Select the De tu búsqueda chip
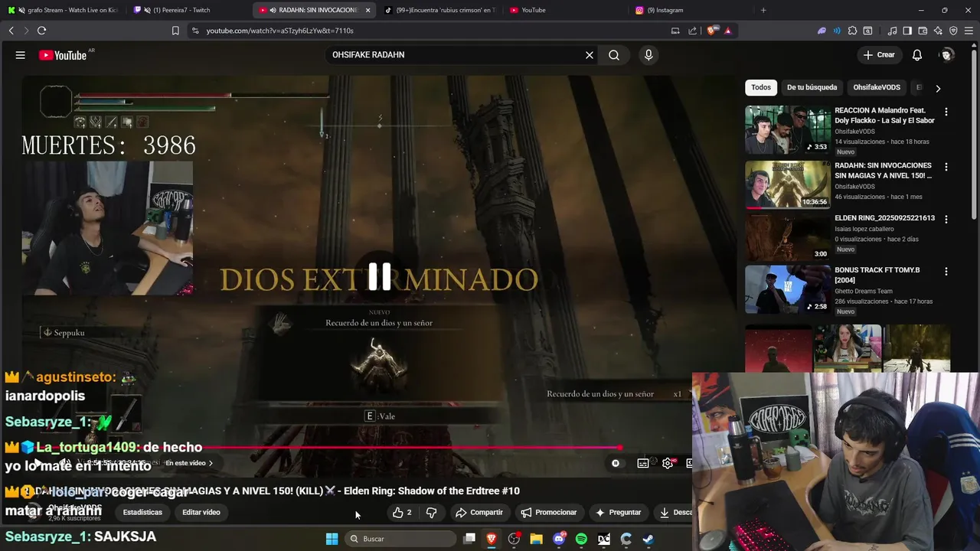 (812, 87)
